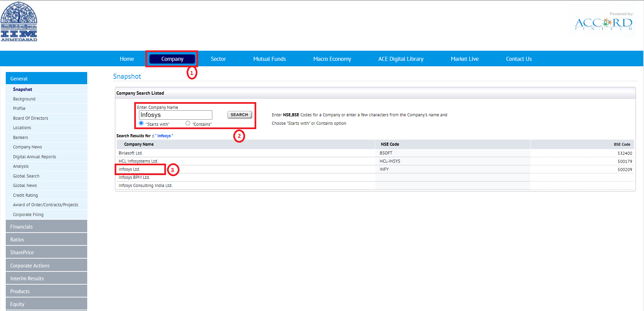The height and width of the screenshot is (311, 644).
Task: Open the Snapshot sidebar link
Action: coord(23,89)
